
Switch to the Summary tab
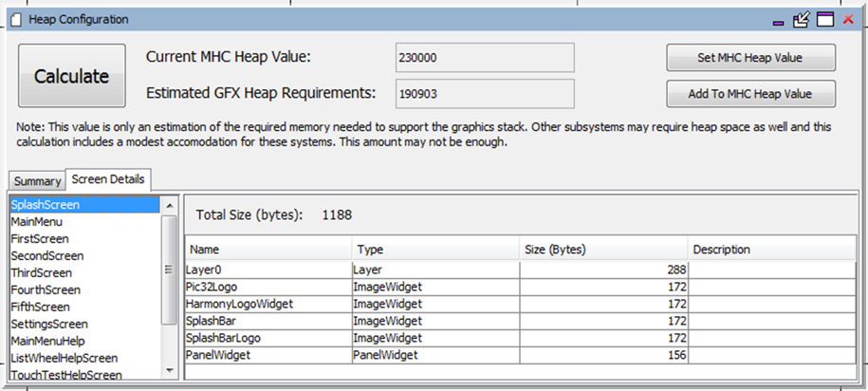[x=37, y=181]
